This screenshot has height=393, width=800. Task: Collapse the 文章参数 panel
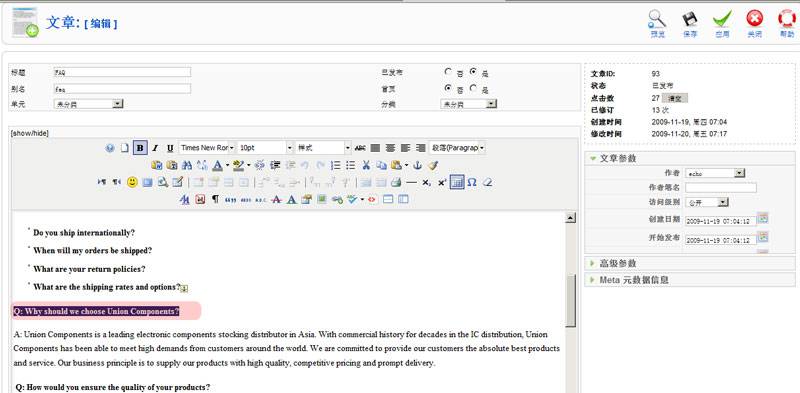689,158
